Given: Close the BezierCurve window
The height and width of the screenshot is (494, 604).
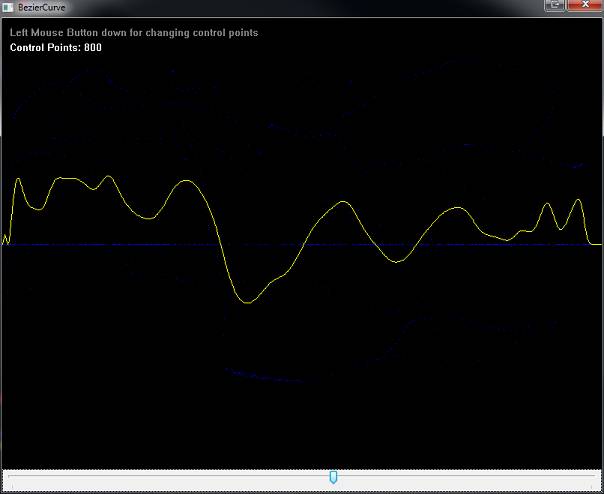Looking at the screenshot, I should (585, 5).
